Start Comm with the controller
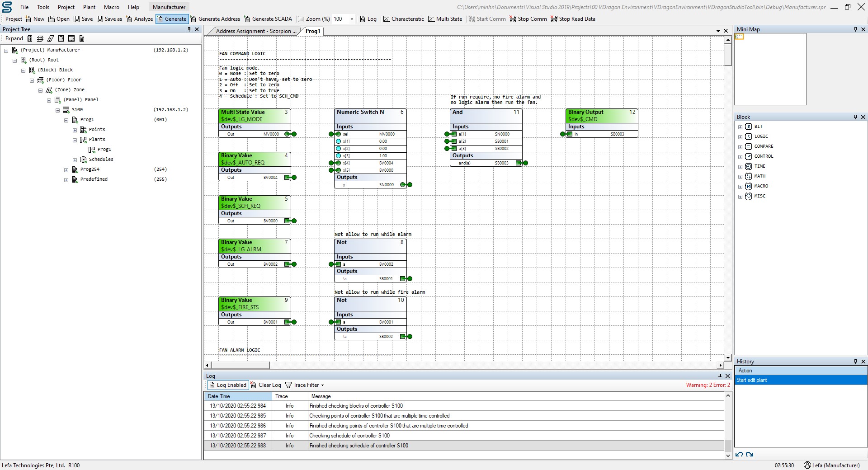 click(x=487, y=19)
